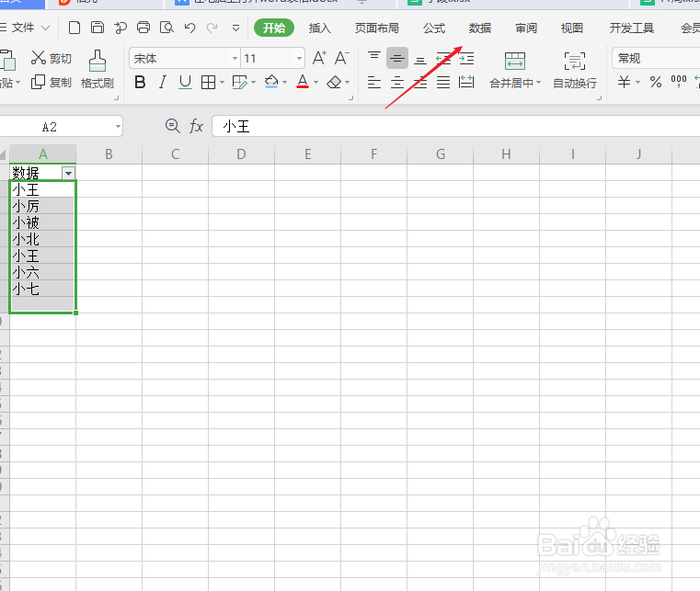The image size is (700, 591).
Task: Open the Print Preview icon
Action: coord(166,28)
